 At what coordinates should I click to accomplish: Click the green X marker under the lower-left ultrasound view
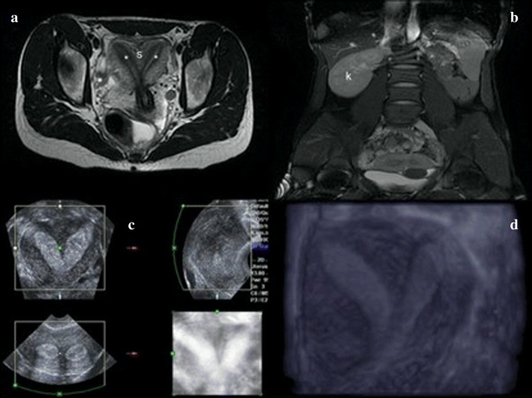(x=59, y=394)
